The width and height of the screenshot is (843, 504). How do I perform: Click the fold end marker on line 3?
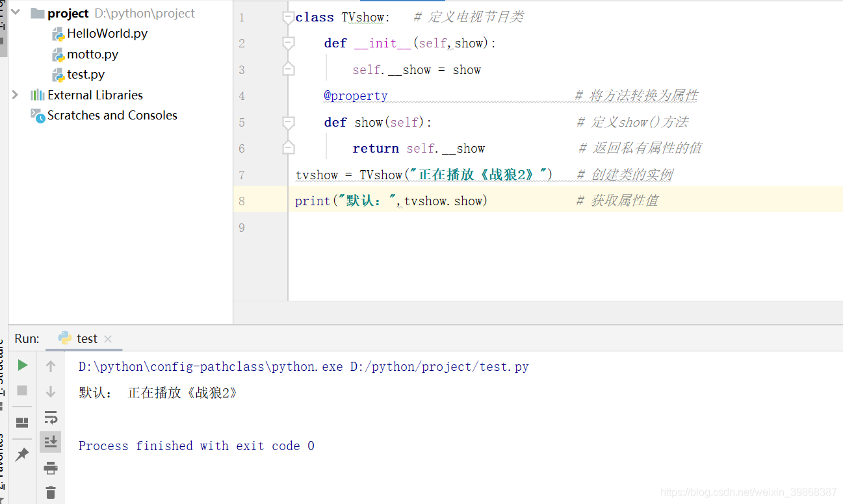(289, 69)
